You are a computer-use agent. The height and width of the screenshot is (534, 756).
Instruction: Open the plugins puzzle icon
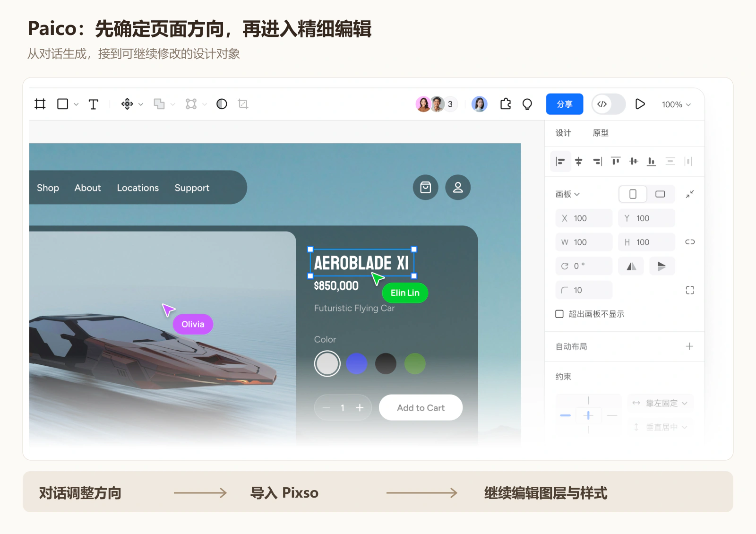click(x=506, y=104)
